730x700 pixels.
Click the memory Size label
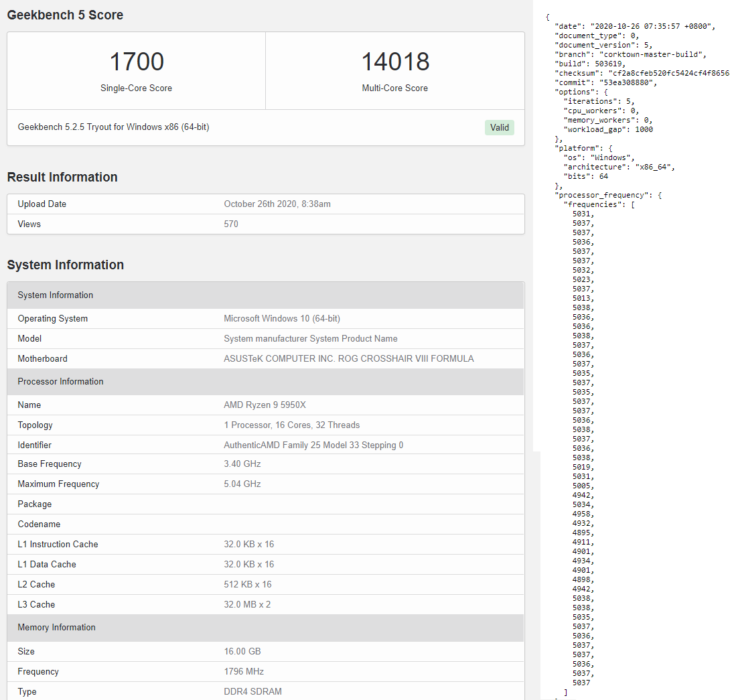coord(26,651)
